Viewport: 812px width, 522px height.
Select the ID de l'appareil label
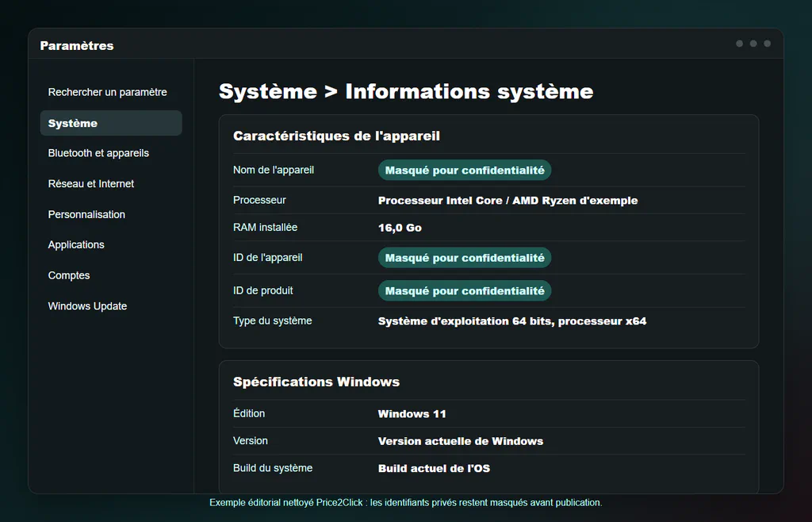268,257
